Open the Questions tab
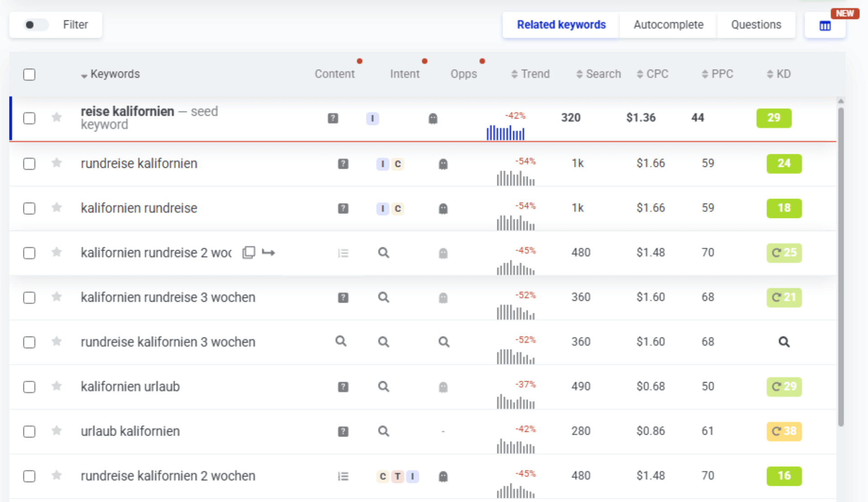The width and height of the screenshot is (868, 502). tap(756, 25)
